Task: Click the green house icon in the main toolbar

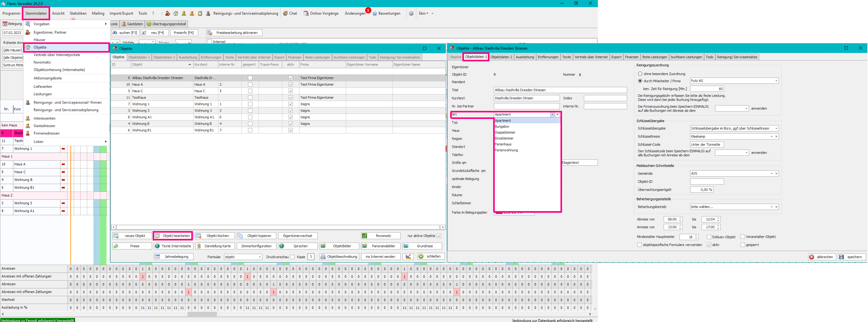Action: (x=175, y=13)
